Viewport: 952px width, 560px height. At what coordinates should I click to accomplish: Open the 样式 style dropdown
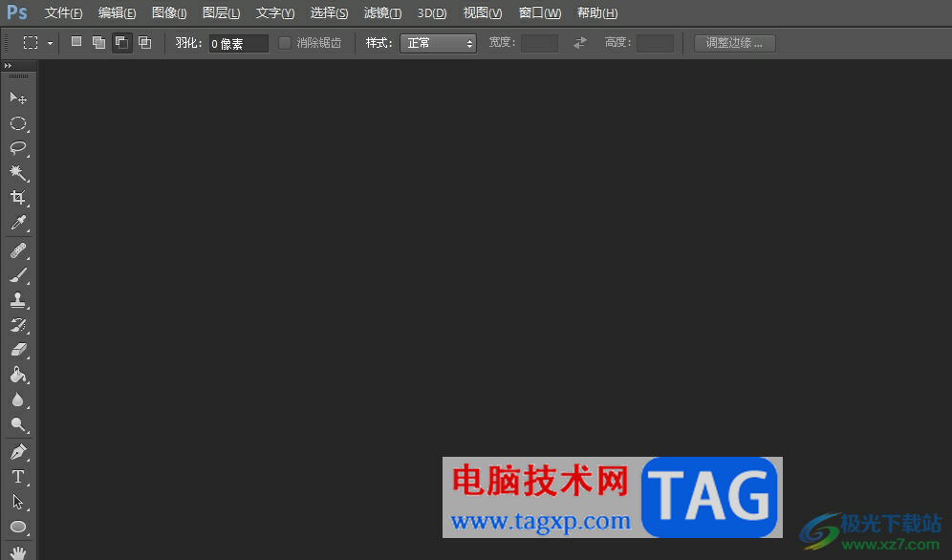438,43
